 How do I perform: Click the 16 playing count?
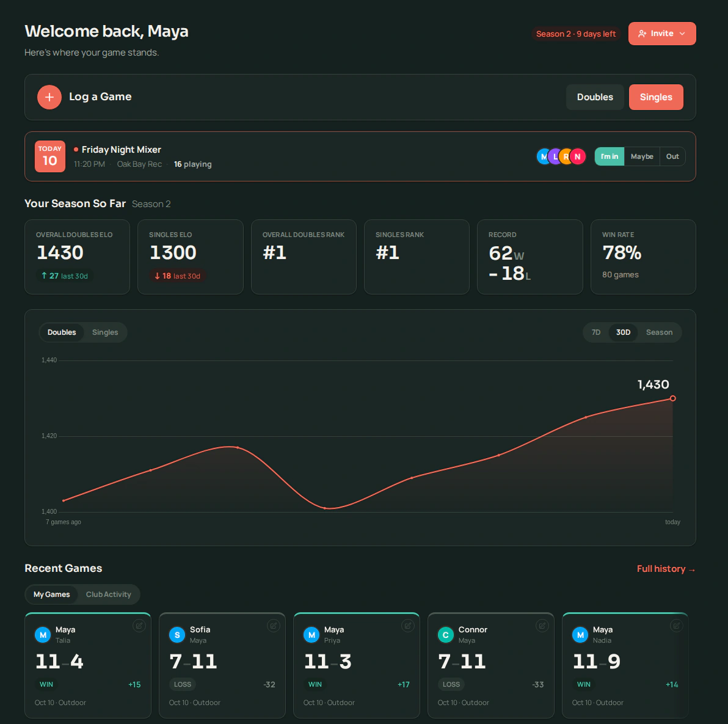tap(192, 164)
